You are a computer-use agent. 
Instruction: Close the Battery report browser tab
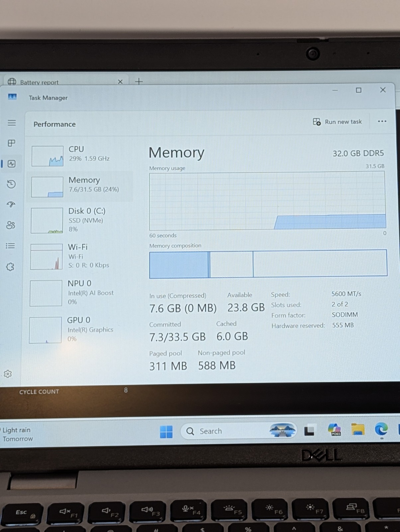point(120,81)
